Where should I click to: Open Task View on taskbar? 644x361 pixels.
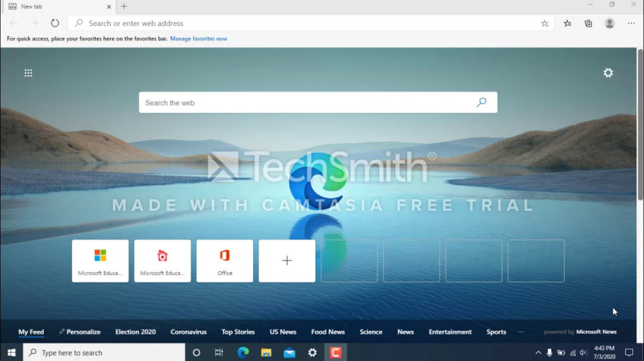pos(219,353)
